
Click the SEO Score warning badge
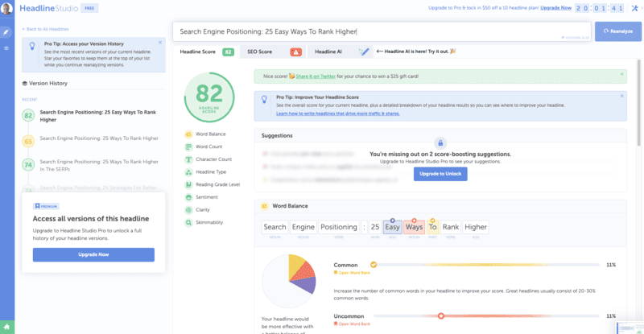(x=295, y=52)
